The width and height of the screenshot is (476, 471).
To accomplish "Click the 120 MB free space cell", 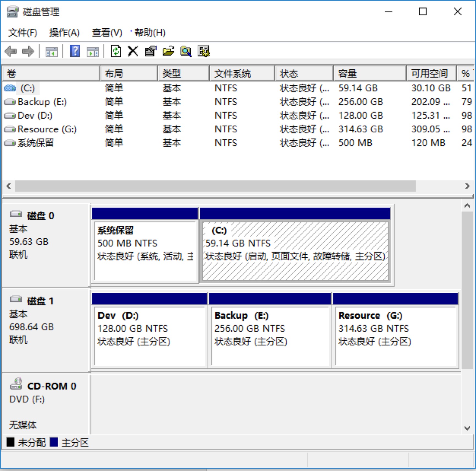I will pyautogui.click(x=428, y=143).
